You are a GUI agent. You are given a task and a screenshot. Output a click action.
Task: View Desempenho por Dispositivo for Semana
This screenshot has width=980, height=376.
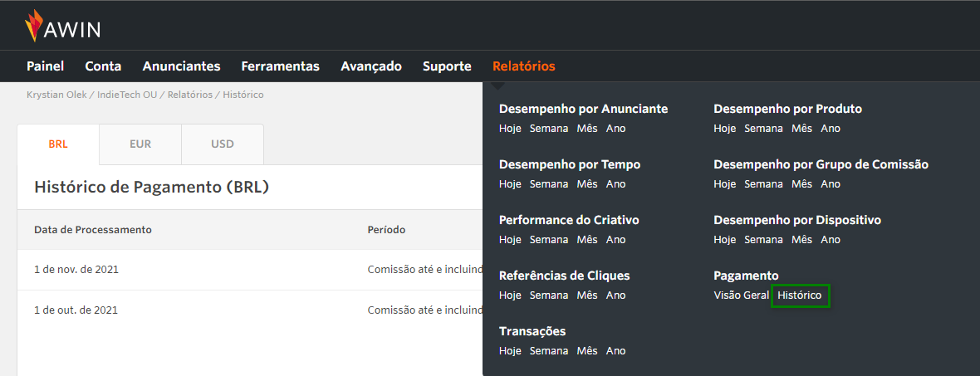tap(763, 240)
